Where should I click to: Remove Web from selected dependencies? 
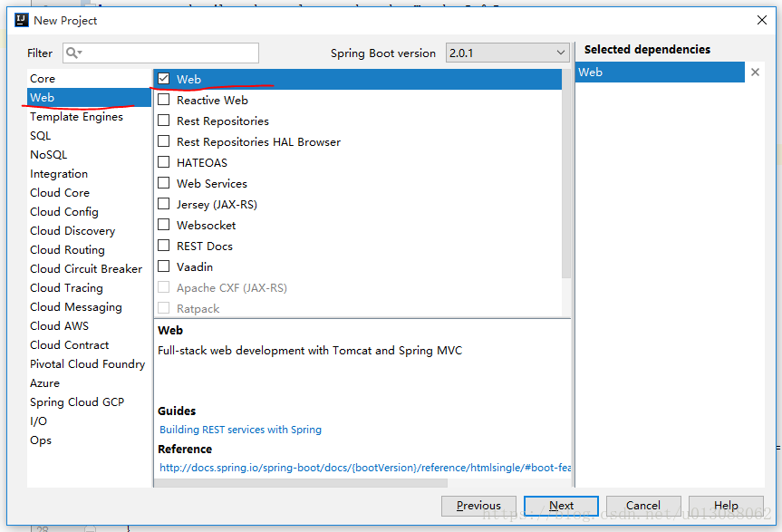click(x=755, y=73)
